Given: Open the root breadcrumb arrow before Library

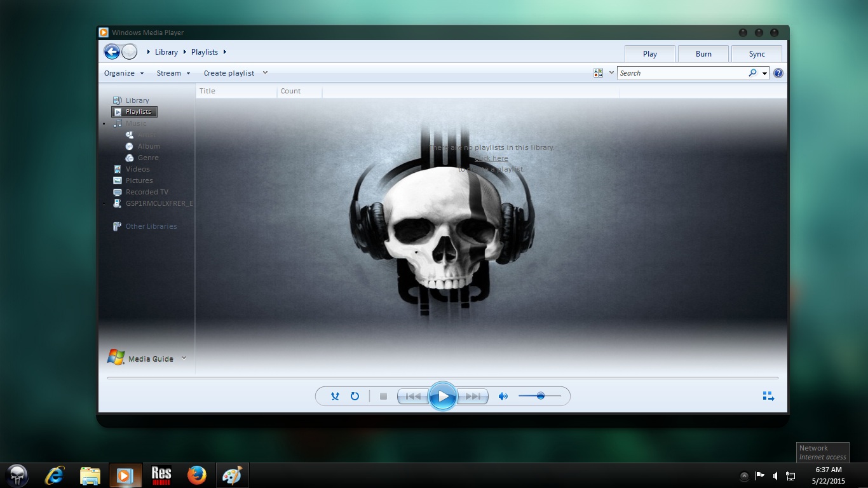Looking at the screenshot, I should point(148,52).
